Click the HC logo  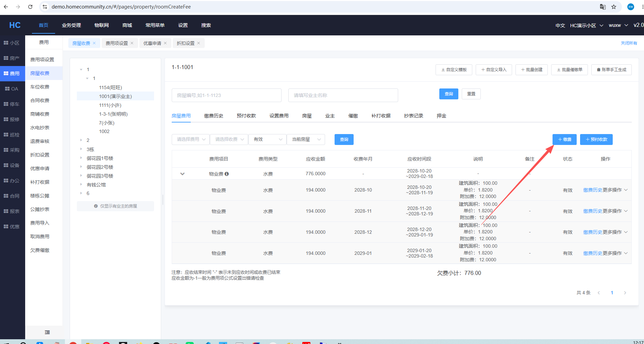15,25
